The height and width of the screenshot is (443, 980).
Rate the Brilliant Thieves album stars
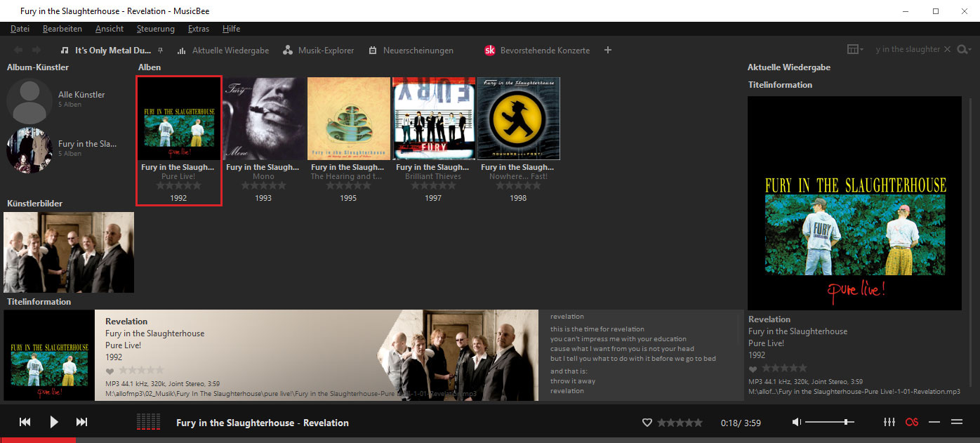coord(433,185)
